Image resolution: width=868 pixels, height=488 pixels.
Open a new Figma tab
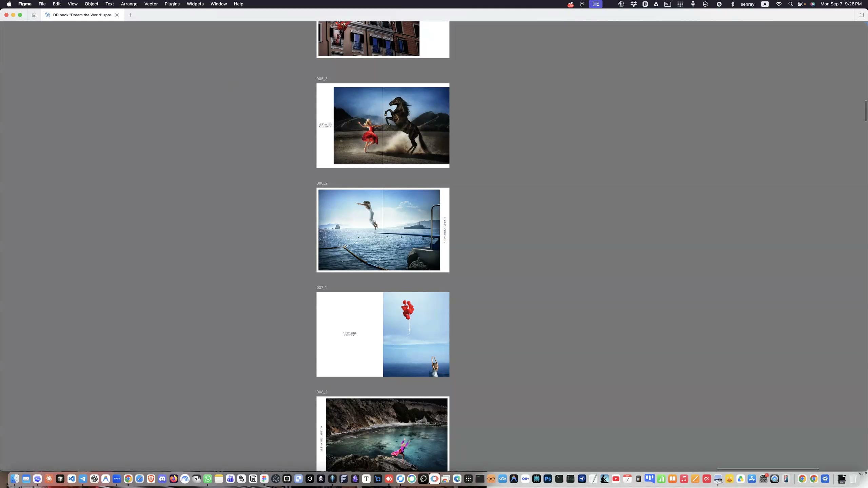click(x=131, y=15)
